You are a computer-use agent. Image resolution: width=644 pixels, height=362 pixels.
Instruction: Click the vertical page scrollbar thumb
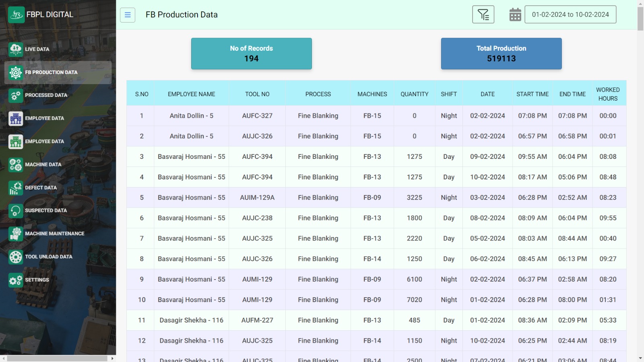click(640, 19)
